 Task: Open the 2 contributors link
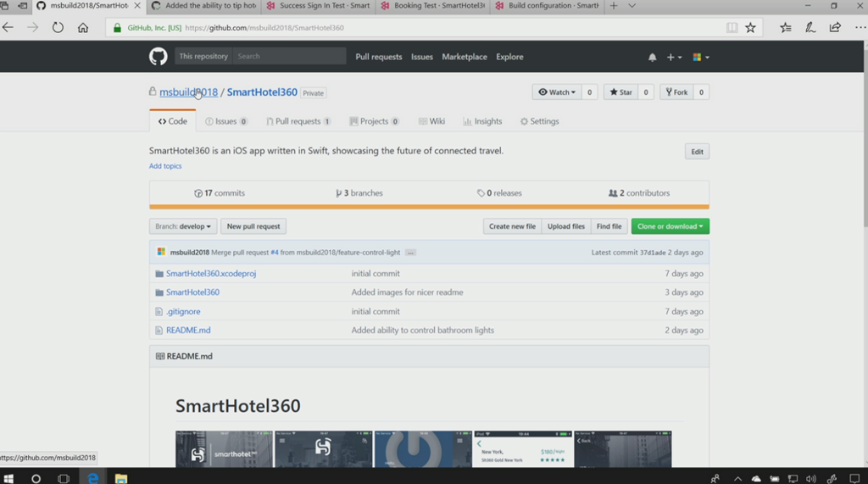pos(639,193)
